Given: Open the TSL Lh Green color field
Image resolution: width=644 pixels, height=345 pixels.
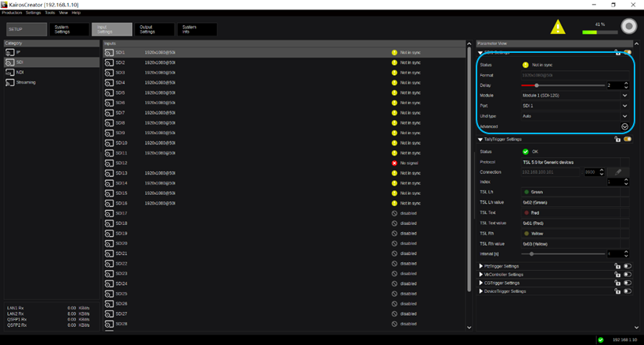Looking at the screenshot, I should point(575,192).
